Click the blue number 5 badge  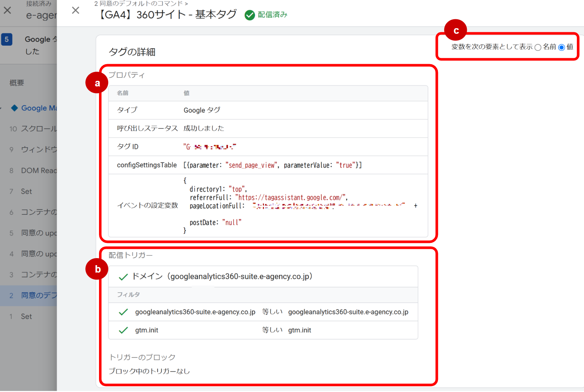coord(7,39)
